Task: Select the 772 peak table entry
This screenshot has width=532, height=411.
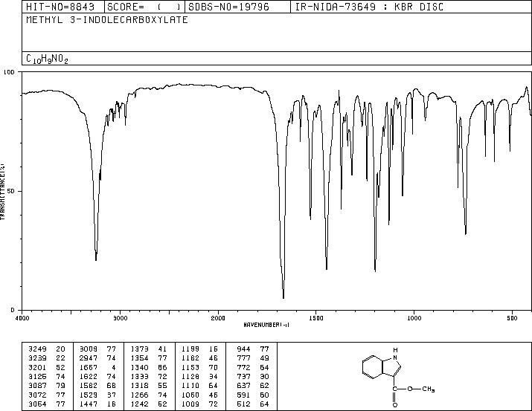Action: pyautogui.click(x=253, y=368)
